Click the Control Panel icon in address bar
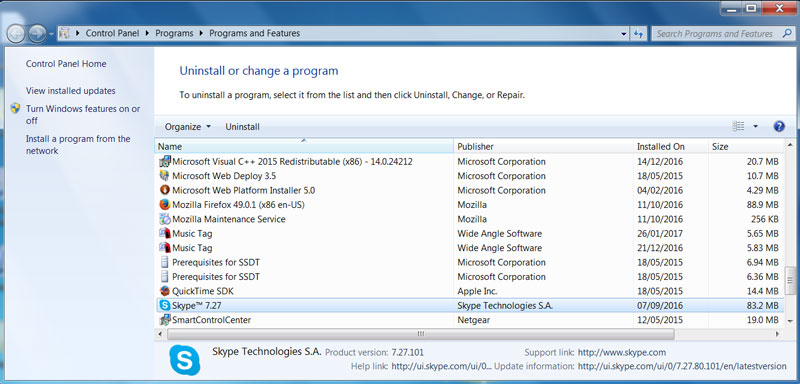Screen dimensions: 800x384 pyautogui.click(x=64, y=34)
